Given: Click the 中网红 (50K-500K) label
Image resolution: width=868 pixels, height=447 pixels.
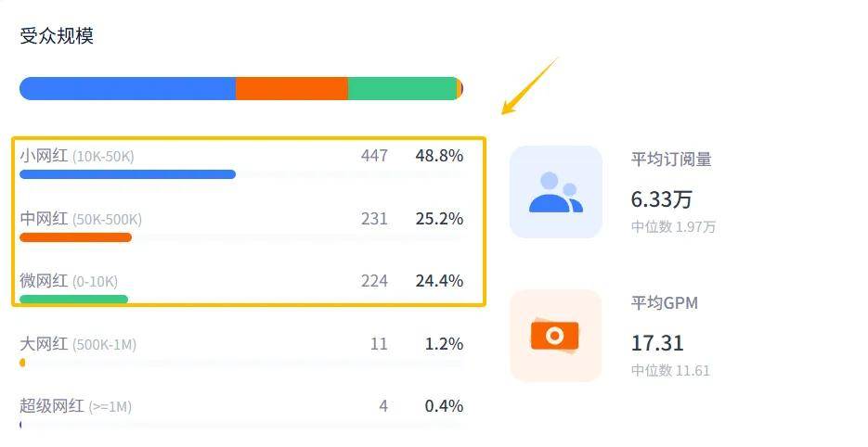Looking at the screenshot, I should point(81,219).
